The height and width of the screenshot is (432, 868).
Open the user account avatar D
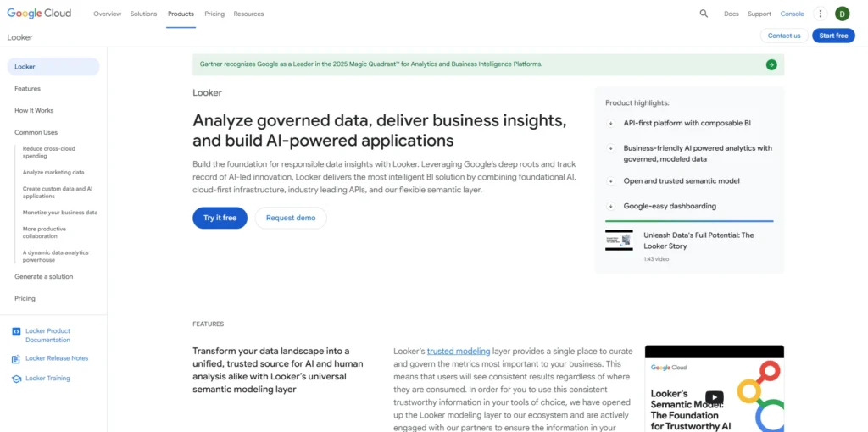coord(842,14)
